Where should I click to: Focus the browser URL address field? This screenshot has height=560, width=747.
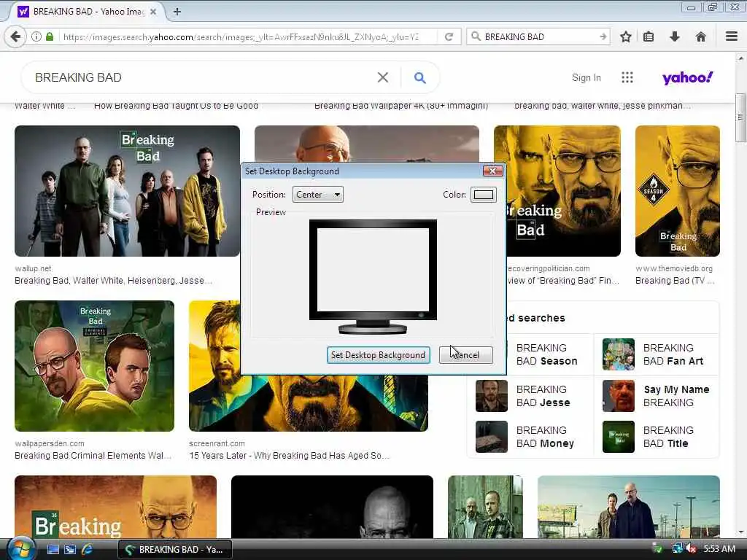pos(241,36)
